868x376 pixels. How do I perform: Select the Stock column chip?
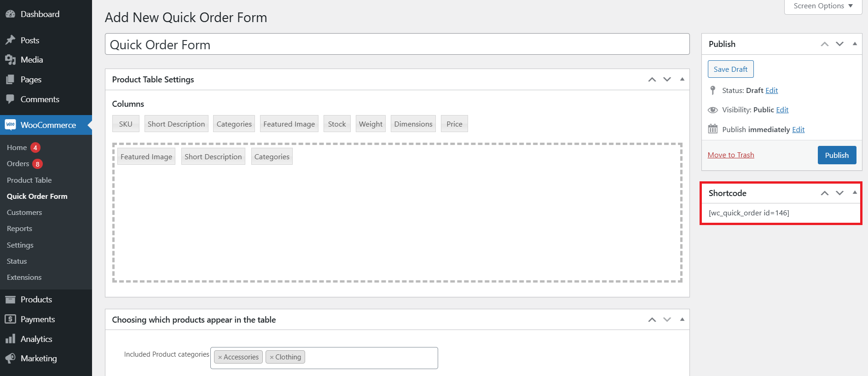pos(337,124)
